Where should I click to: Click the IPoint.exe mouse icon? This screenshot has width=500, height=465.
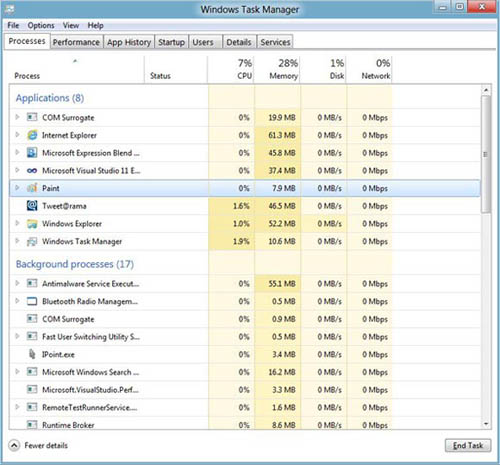pos(32,354)
